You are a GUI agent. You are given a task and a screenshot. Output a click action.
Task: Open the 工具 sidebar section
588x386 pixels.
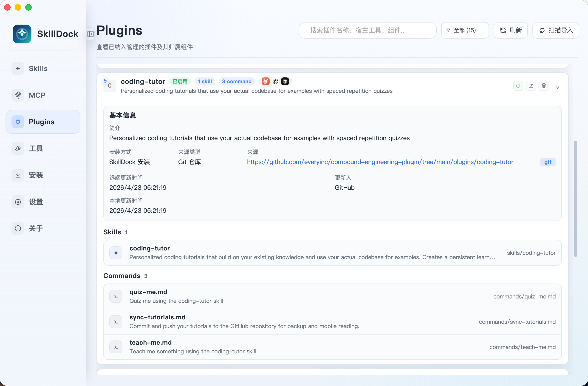(43, 148)
